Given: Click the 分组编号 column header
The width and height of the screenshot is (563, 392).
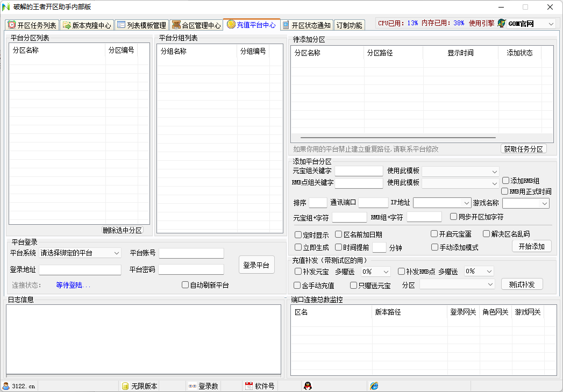Looking at the screenshot, I should click(x=253, y=51).
